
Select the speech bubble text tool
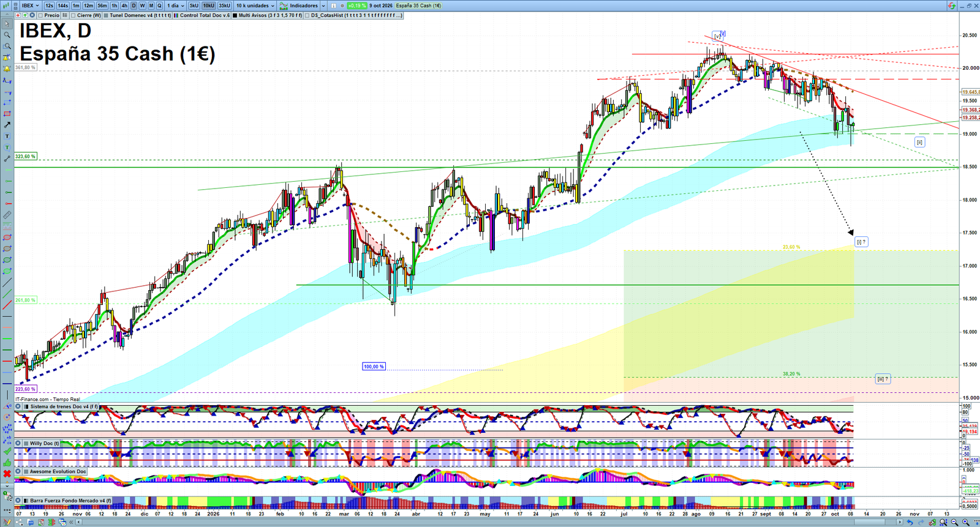(7, 148)
